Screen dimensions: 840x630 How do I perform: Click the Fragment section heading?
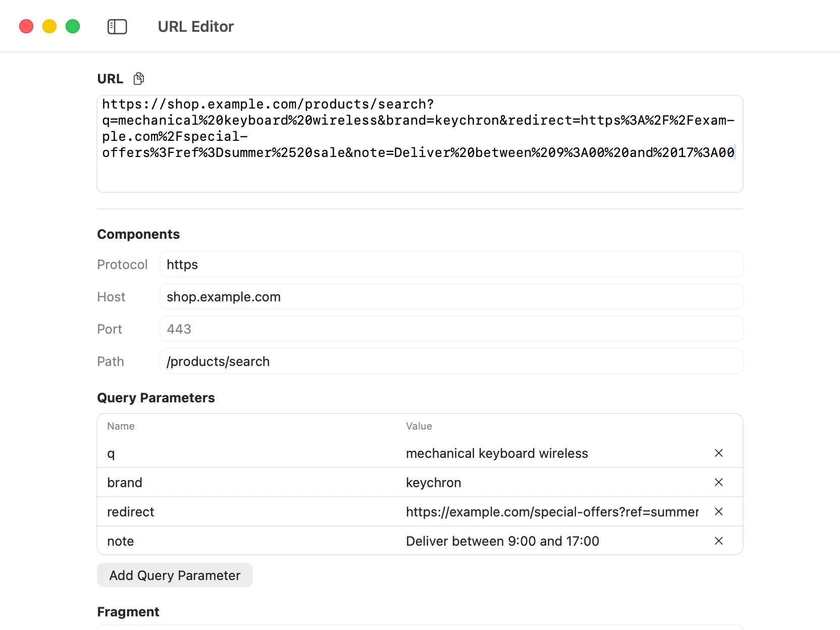coord(128,612)
